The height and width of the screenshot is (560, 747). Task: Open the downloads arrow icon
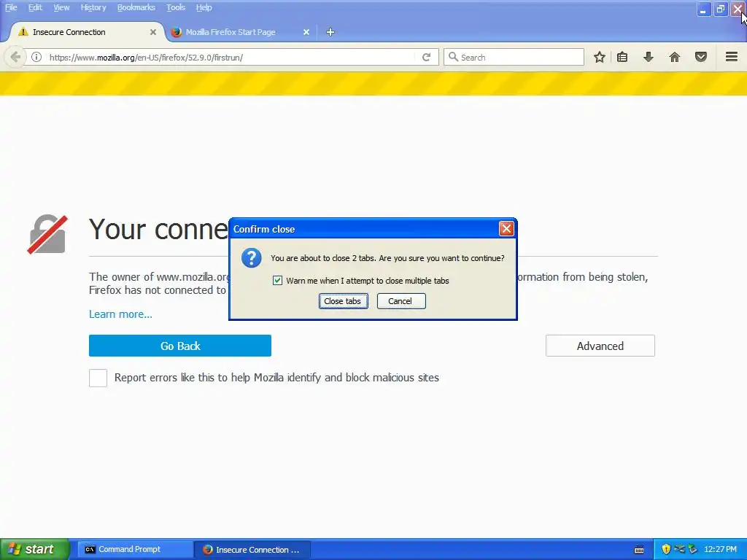pyautogui.click(x=648, y=57)
